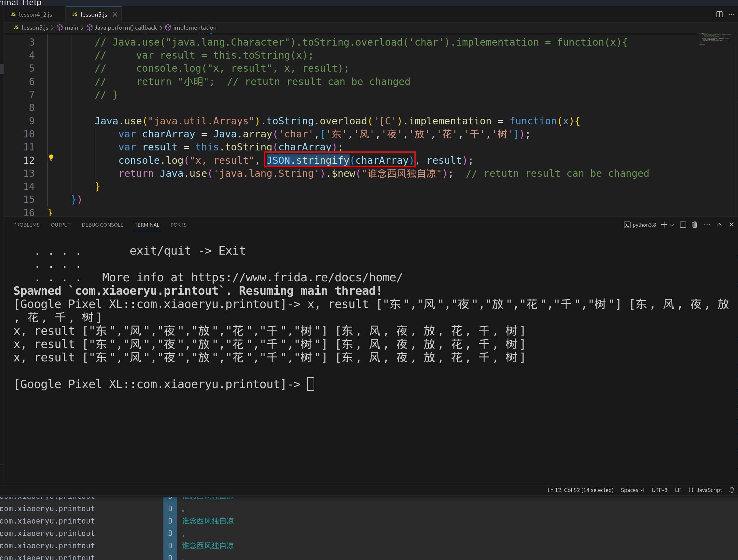Open the Output panel tab

point(61,225)
